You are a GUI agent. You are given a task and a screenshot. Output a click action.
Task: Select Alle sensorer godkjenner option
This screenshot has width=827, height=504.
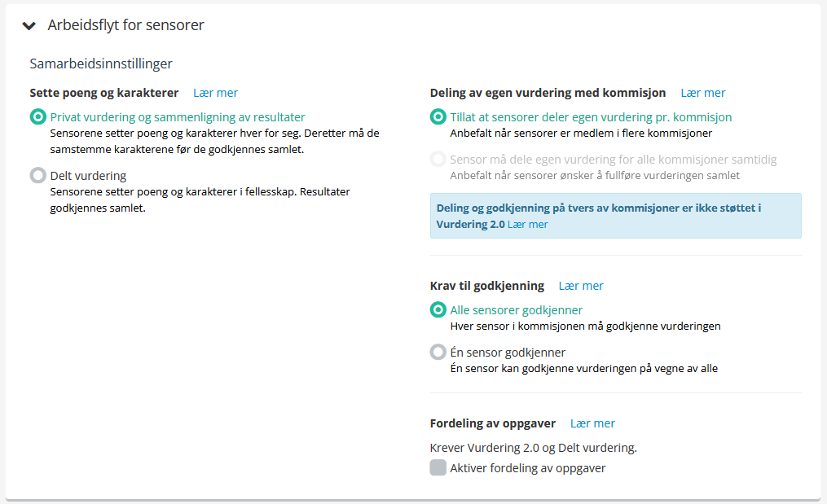tap(438, 310)
